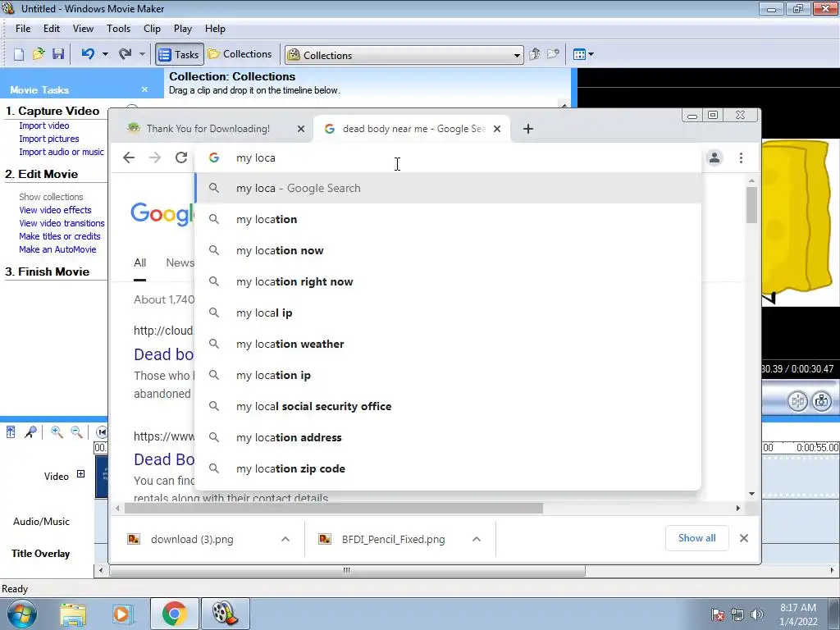The image size is (840, 630).
Task: Zoom in the timeline with magnifier plus
Action: pyautogui.click(x=57, y=431)
